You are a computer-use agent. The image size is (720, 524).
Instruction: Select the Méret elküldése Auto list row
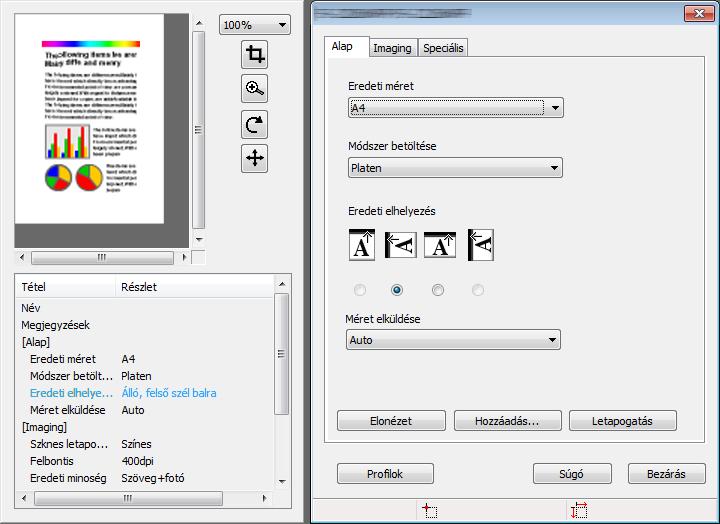tap(145, 410)
